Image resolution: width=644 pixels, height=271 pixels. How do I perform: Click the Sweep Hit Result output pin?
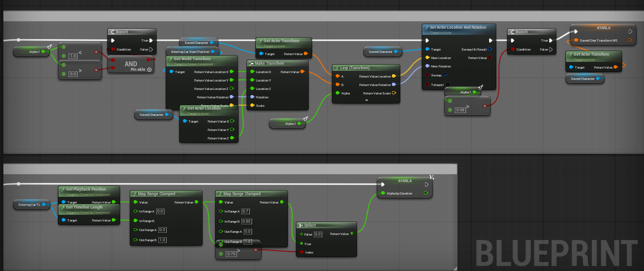(490, 49)
